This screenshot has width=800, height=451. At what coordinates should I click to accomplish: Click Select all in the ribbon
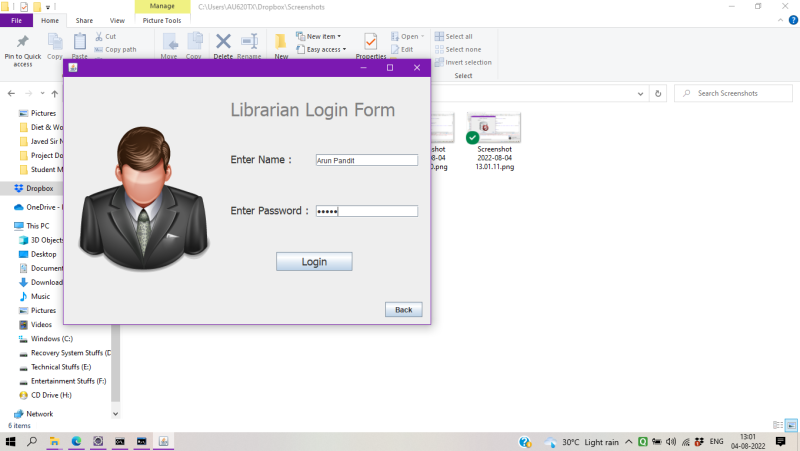(454, 36)
